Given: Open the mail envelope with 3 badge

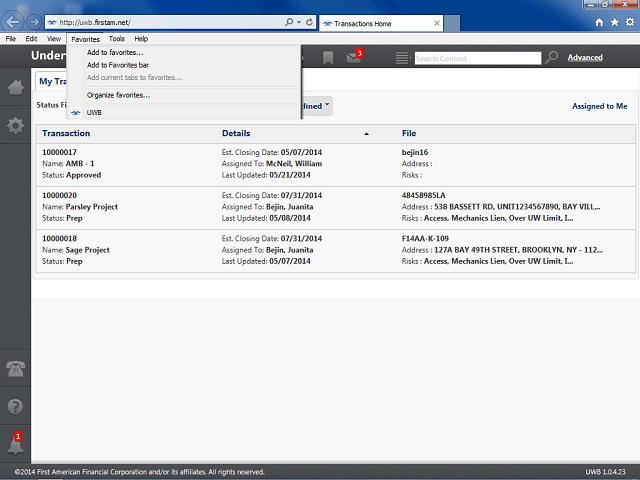Looking at the screenshot, I should (354, 56).
